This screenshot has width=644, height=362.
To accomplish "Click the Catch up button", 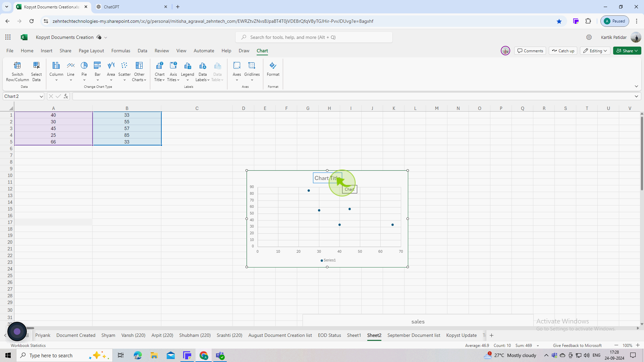I will [x=563, y=51].
